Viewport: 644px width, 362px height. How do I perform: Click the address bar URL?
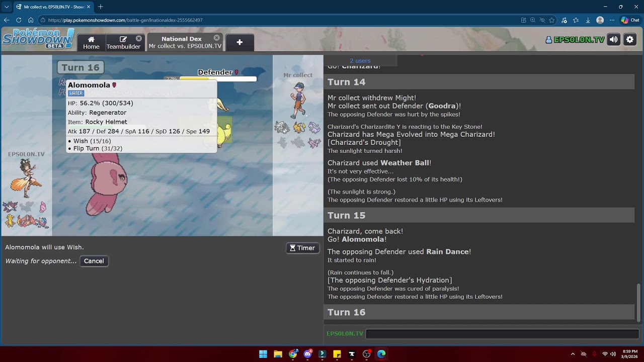pos(125,20)
